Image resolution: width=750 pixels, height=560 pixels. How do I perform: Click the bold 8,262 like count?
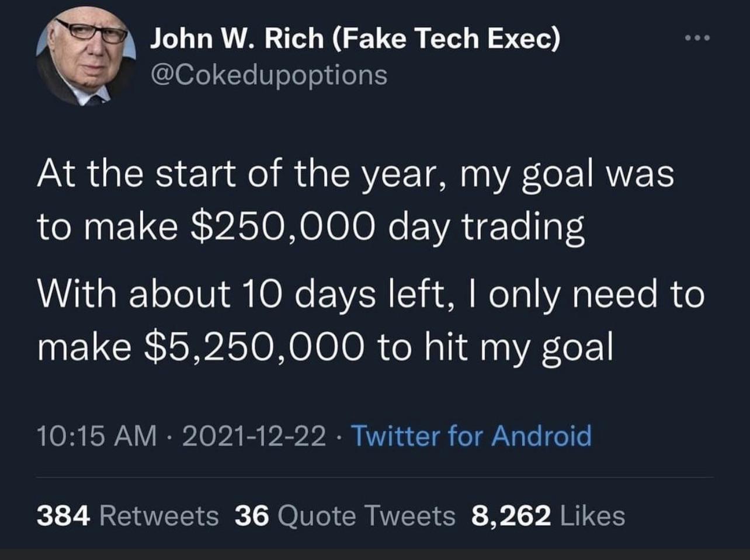click(x=511, y=516)
